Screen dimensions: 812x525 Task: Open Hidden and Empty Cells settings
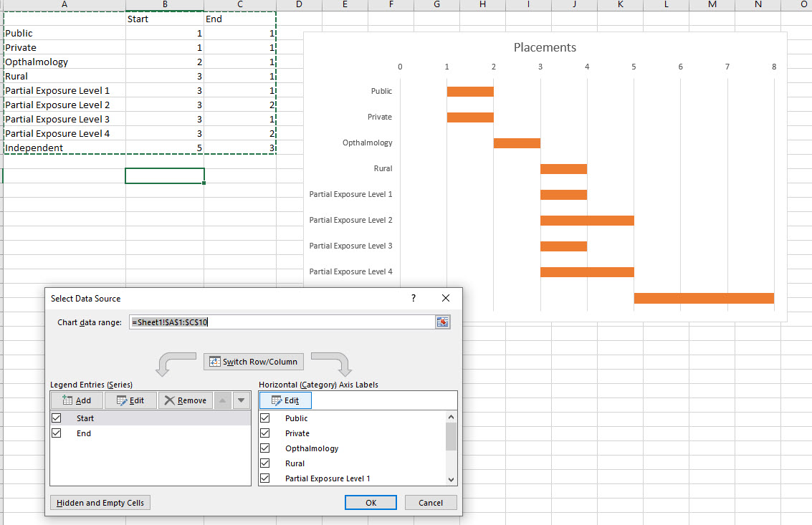pos(100,502)
